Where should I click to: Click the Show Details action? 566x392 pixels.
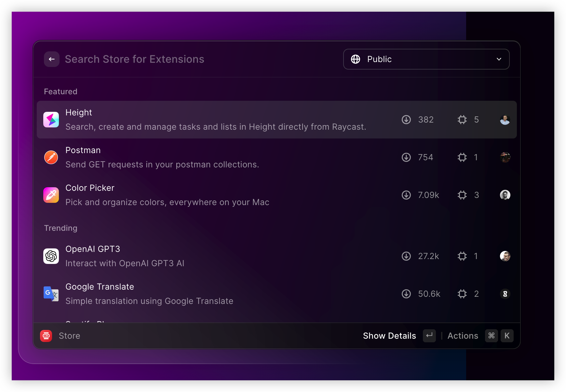pyautogui.click(x=389, y=336)
